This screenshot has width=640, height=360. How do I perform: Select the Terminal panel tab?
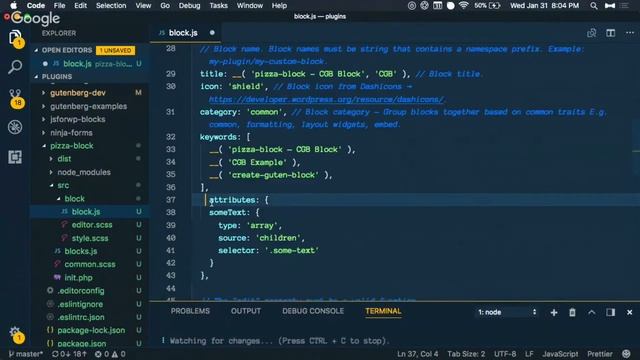coord(383,311)
